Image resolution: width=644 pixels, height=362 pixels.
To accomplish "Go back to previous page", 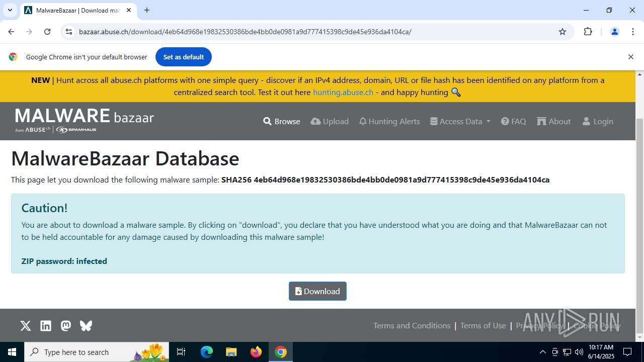I will pos(11,32).
